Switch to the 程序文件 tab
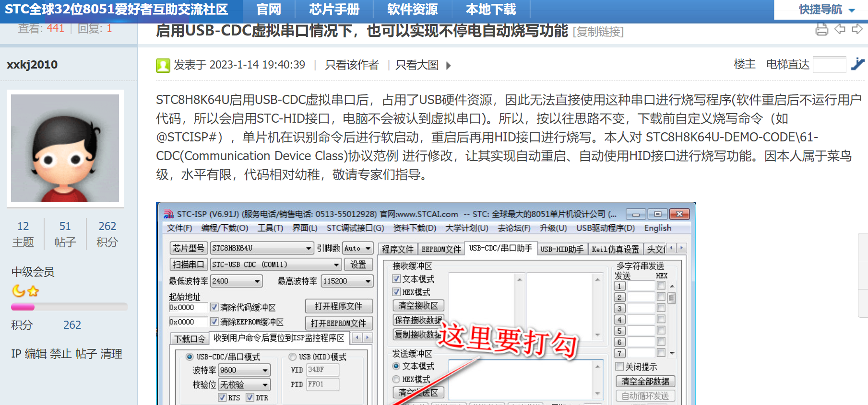 tap(397, 249)
